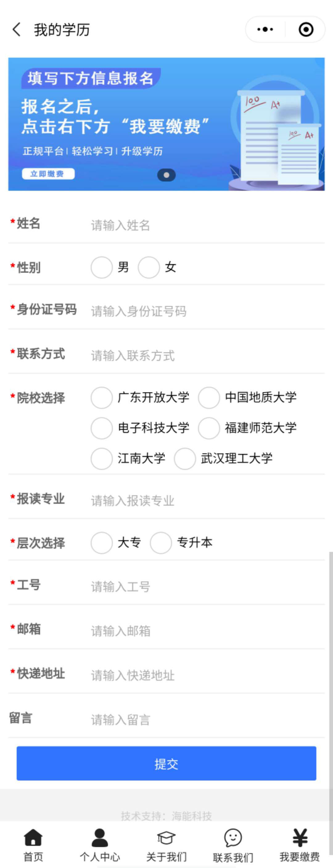Screen dimensions: 333x868
Task: Open 我要缴费 yen icon tab
Action: coord(300,837)
